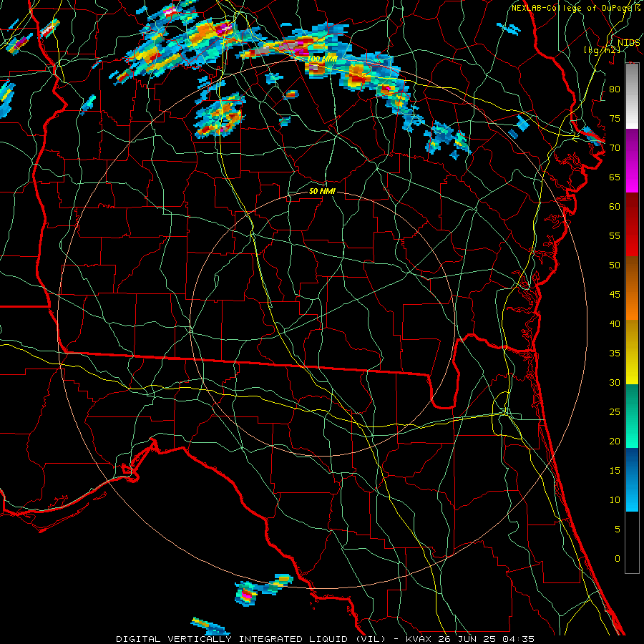Select the 50 value on the scale
This screenshot has height=644, width=644.
tap(615, 265)
